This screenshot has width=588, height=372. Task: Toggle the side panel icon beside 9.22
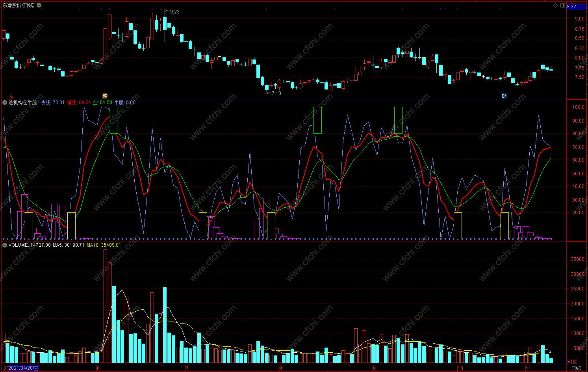pyautogui.click(x=563, y=6)
